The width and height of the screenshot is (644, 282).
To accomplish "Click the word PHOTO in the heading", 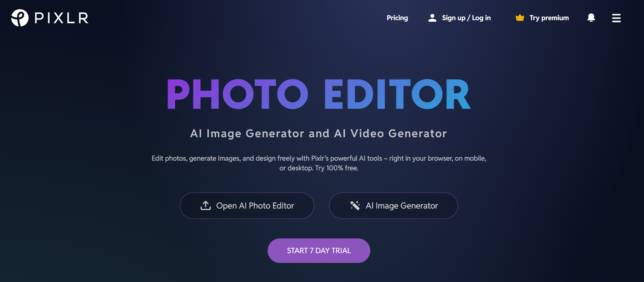I will coord(237,94).
